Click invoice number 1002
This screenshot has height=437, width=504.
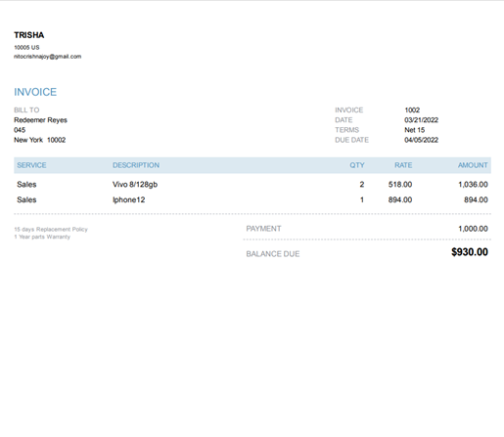pos(412,109)
